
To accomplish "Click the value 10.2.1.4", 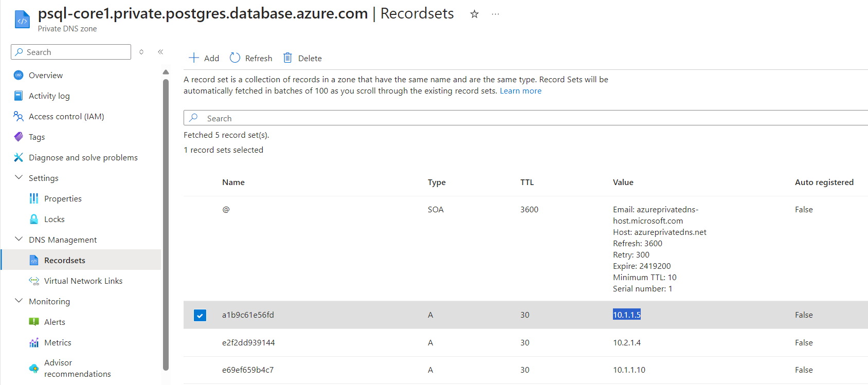I will click(x=627, y=342).
